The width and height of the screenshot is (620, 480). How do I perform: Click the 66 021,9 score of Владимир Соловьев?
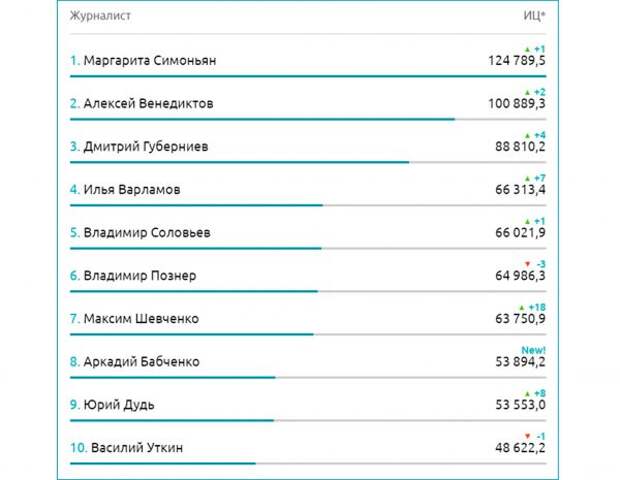(520, 232)
